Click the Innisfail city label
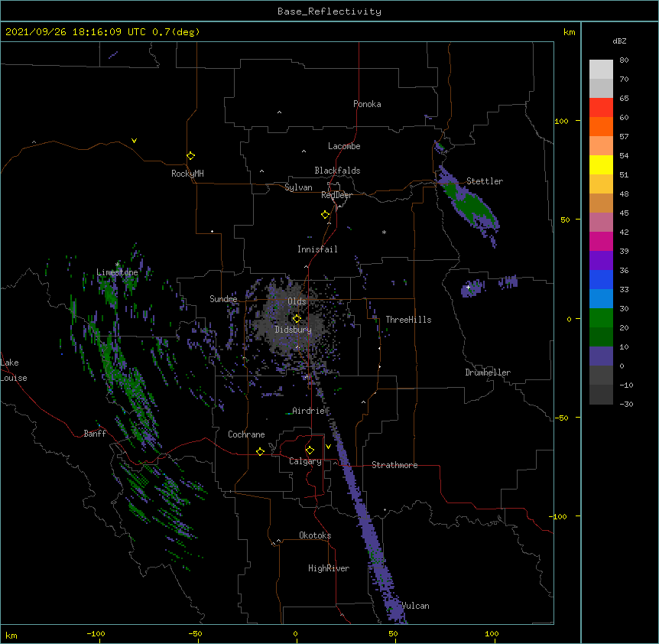659x644 pixels. tap(317, 249)
